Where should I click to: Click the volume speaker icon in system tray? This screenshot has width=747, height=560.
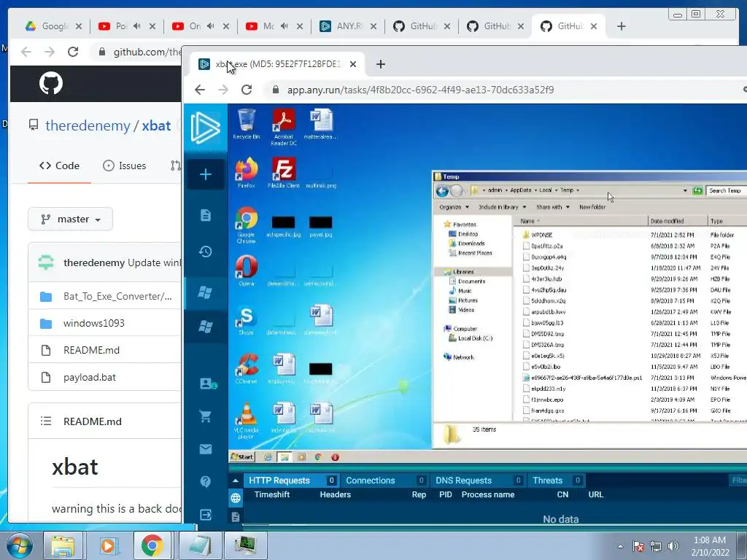[x=673, y=546]
